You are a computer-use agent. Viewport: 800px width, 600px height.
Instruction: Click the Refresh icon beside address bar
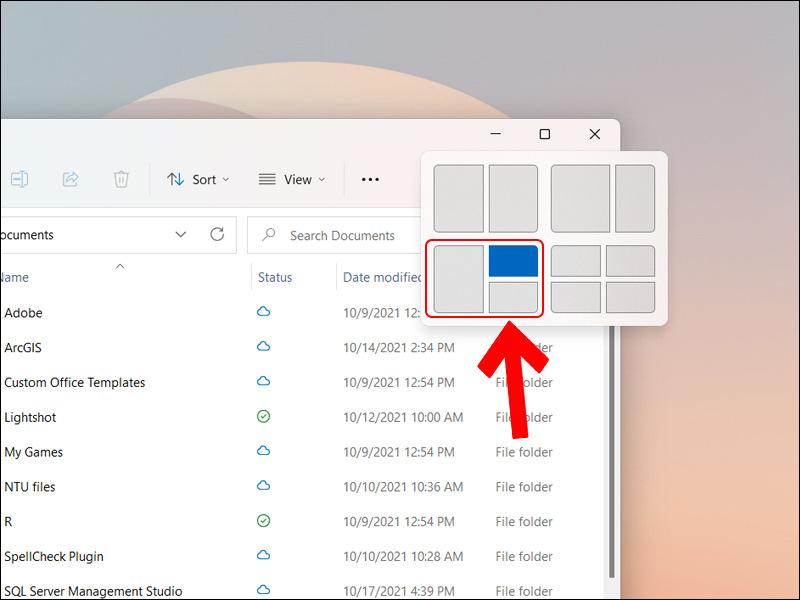(217, 235)
